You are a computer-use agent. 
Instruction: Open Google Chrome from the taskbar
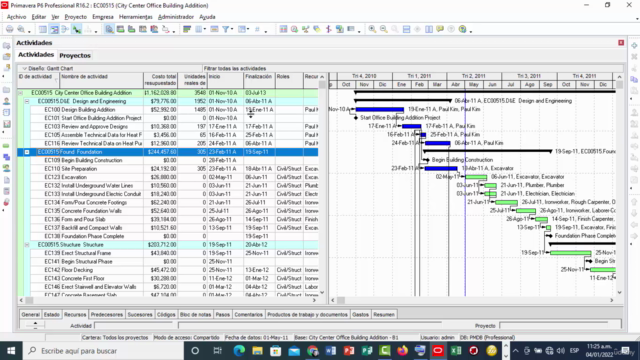click(313, 351)
